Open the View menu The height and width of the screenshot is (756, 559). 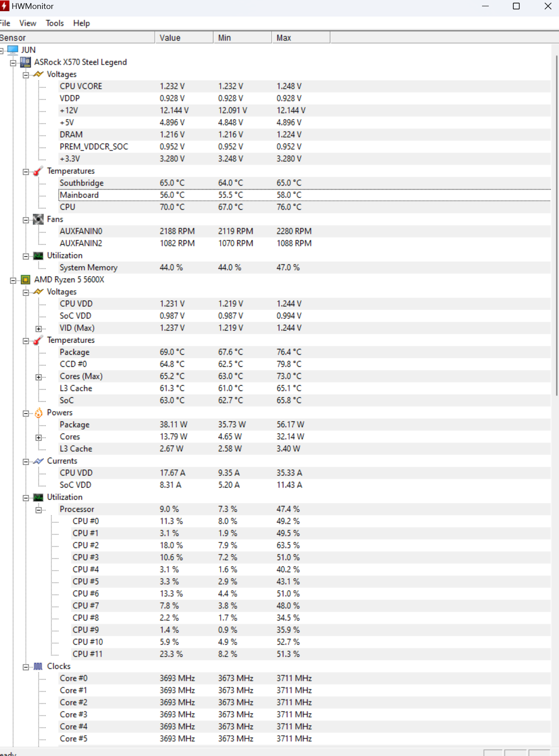(28, 23)
